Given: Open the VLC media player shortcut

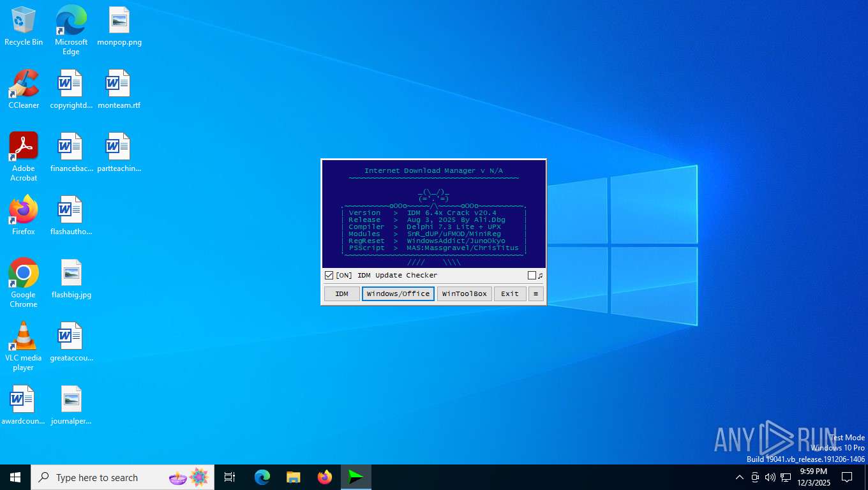Looking at the screenshot, I should [24, 346].
